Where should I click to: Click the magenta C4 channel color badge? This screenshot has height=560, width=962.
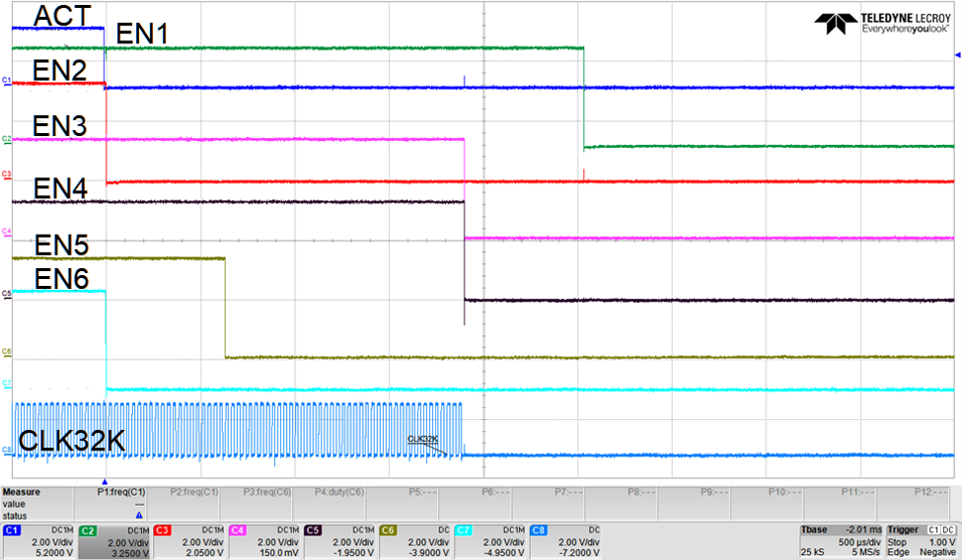point(238,530)
